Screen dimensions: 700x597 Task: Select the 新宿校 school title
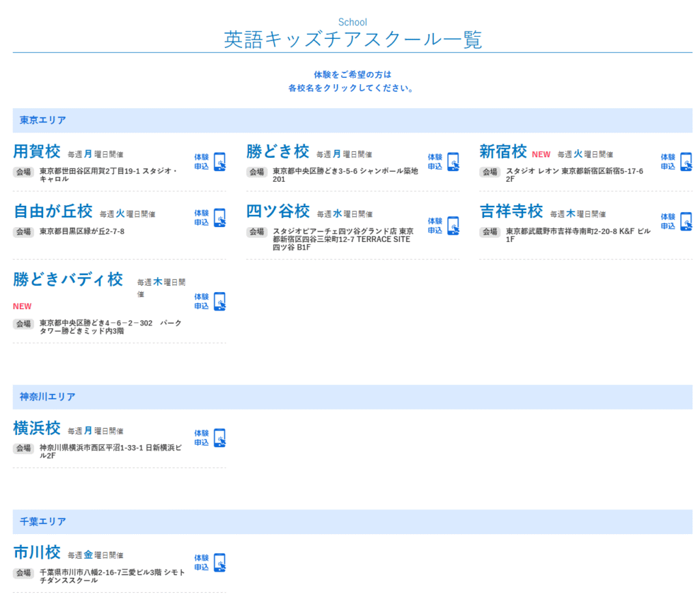pyautogui.click(x=503, y=151)
